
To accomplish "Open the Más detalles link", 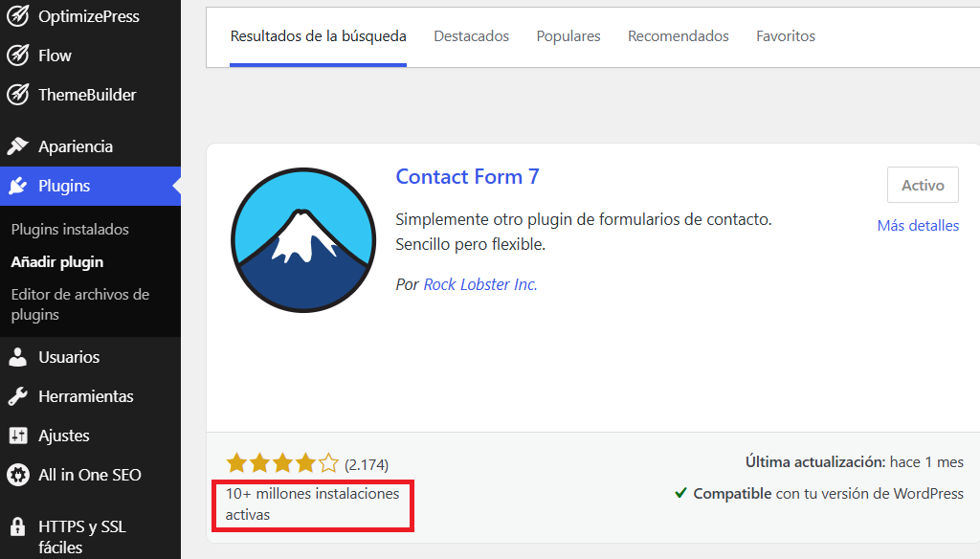I will [x=918, y=226].
